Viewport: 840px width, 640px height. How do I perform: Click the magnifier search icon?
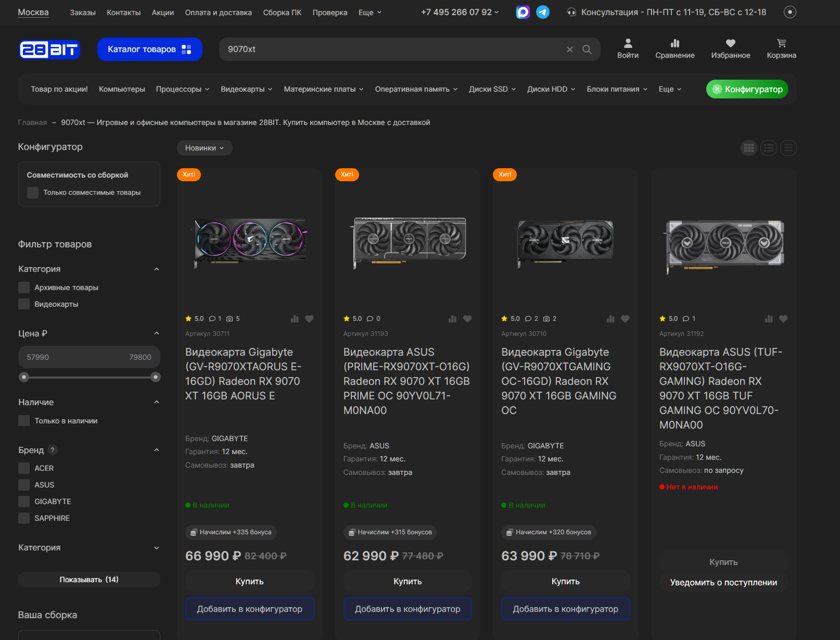[x=587, y=49]
